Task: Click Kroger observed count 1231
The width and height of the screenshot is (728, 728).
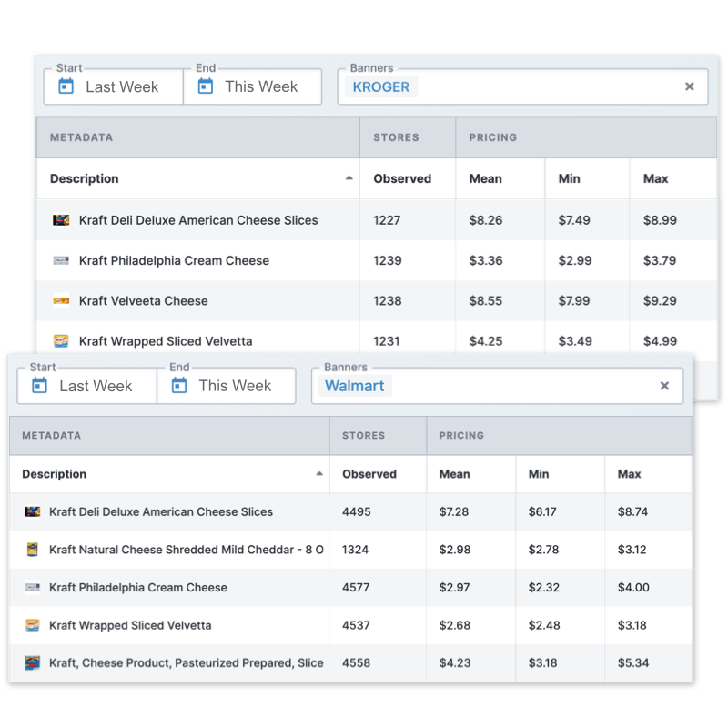Action: [386, 342]
